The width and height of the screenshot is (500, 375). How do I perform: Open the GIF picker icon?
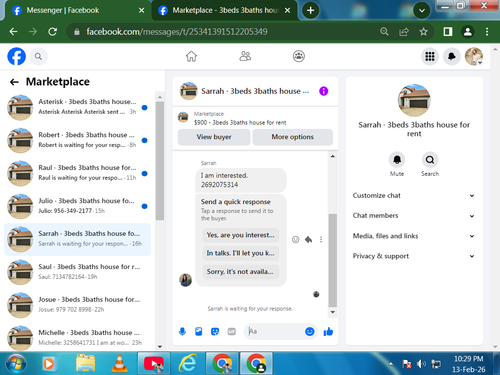click(x=231, y=331)
